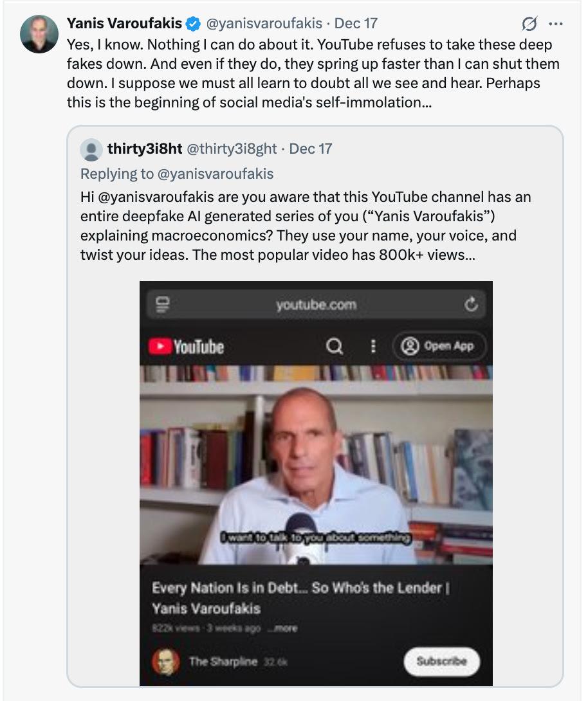Open YouTube search magnifier
588x701 pixels.
pos(335,347)
